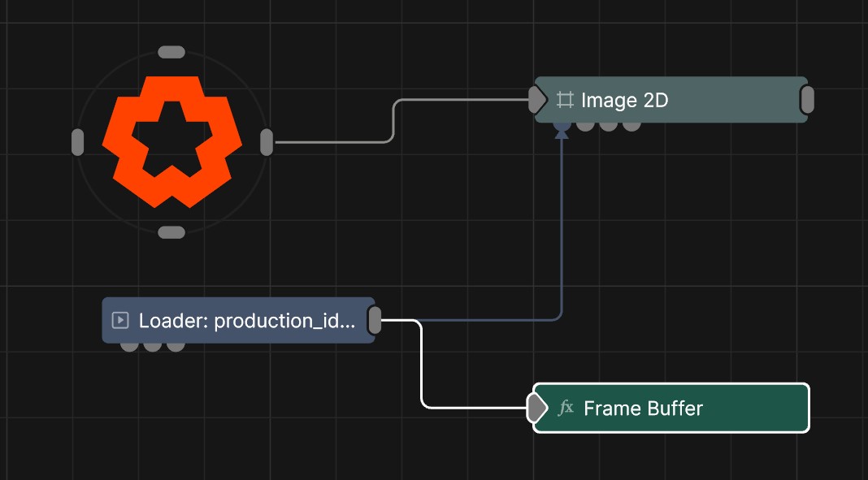Click the Loader node's right output port
Viewport: 868px width, 480px height.
[x=375, y=320]
